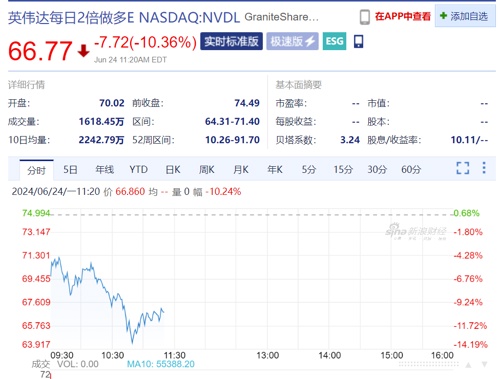The width and height of the screenshot is (500, 379).
Task: Select the YTD chart tab
Action: click(139, 169)
